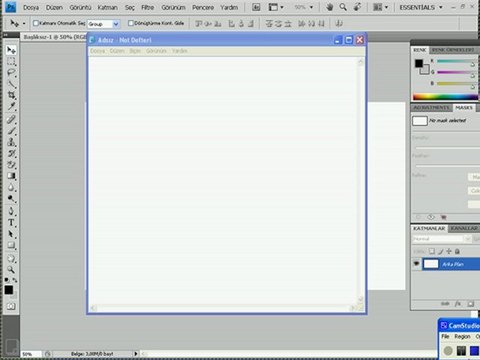Select the Rectangular Marquee tool
480x360 pixels.
(11, 61)
